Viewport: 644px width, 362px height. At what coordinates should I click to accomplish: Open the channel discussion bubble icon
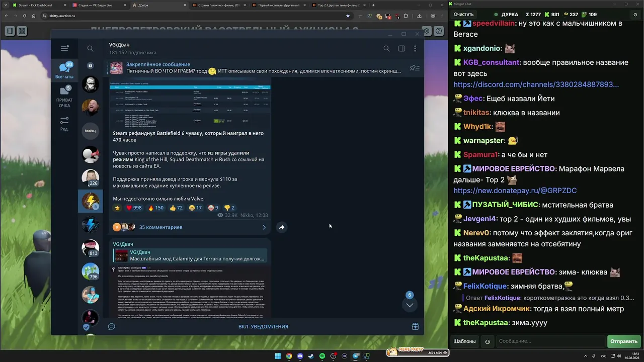[112, 326]
